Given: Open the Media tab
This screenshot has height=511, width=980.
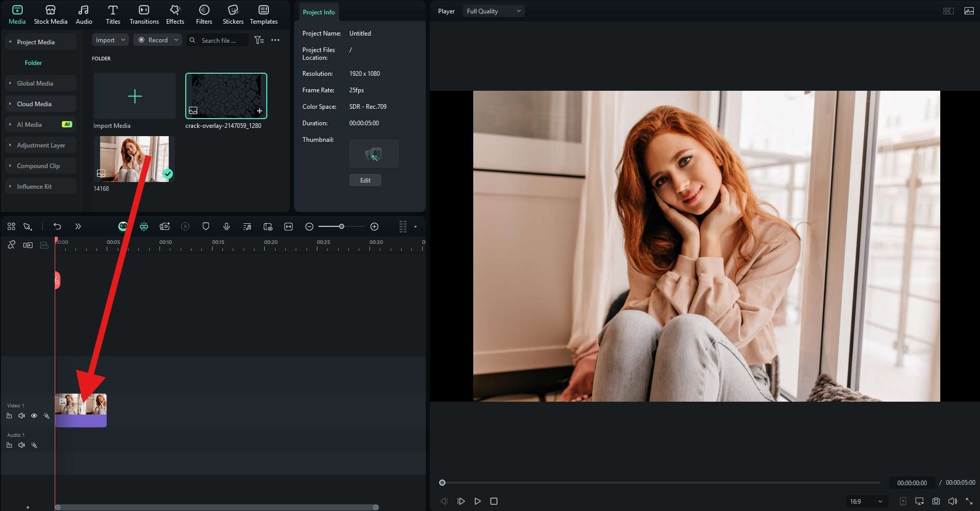Looking at the screenshot, I should [17, 14].
